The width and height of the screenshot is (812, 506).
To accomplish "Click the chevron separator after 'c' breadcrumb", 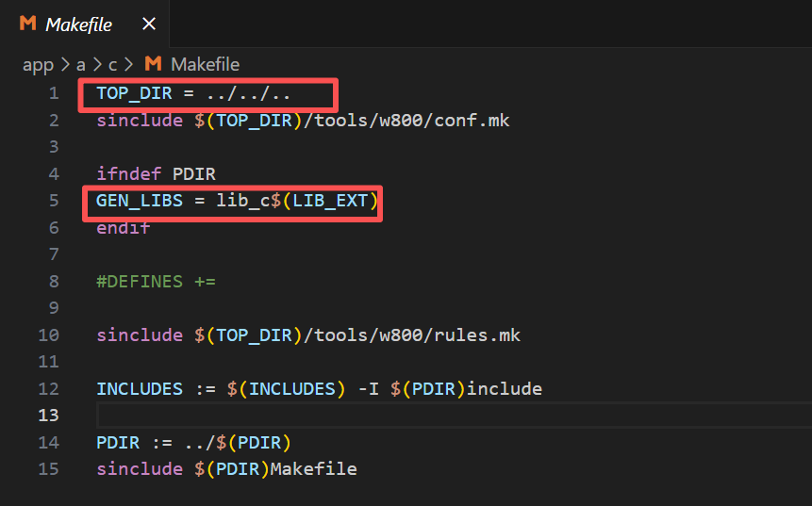I will pos(130,65).
